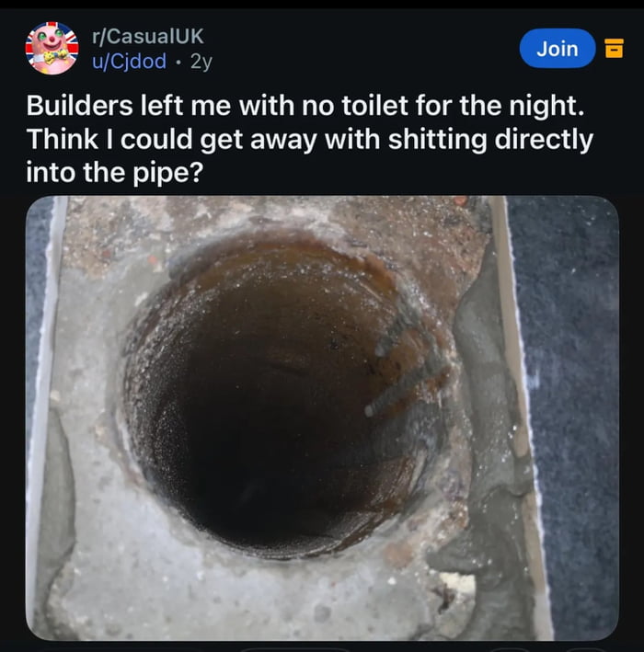Image resolution: width=644 pixels, height=652 pixels.
Task: Open the r/CasualUK subreddit link
Action: pos(147,37)
